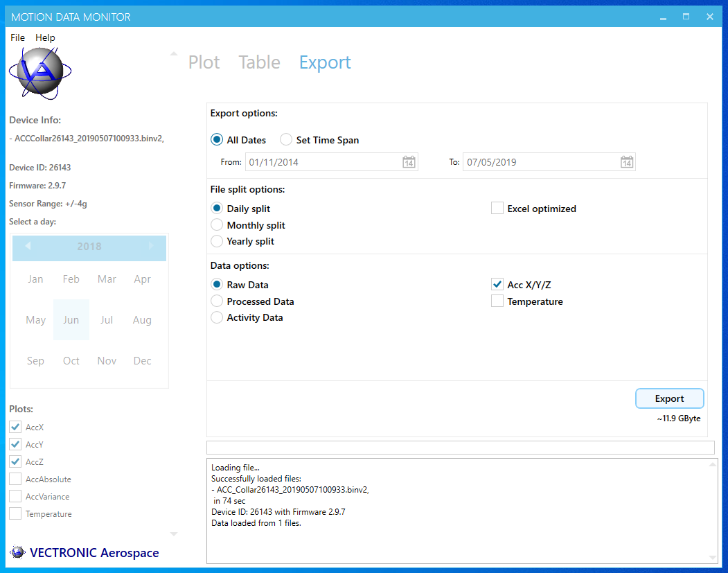Select Activity Data option
Image resolution: width=728 pixels, height=573 pixels.
click(x=217, y=317)
